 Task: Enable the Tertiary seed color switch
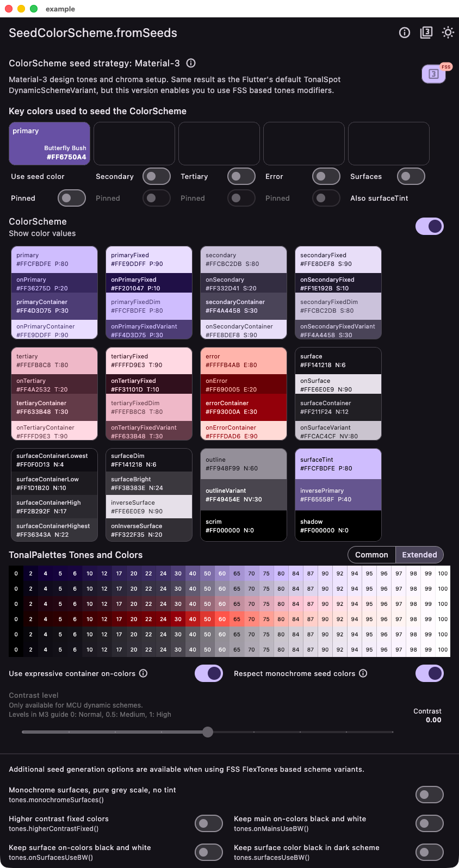[241, 176]
